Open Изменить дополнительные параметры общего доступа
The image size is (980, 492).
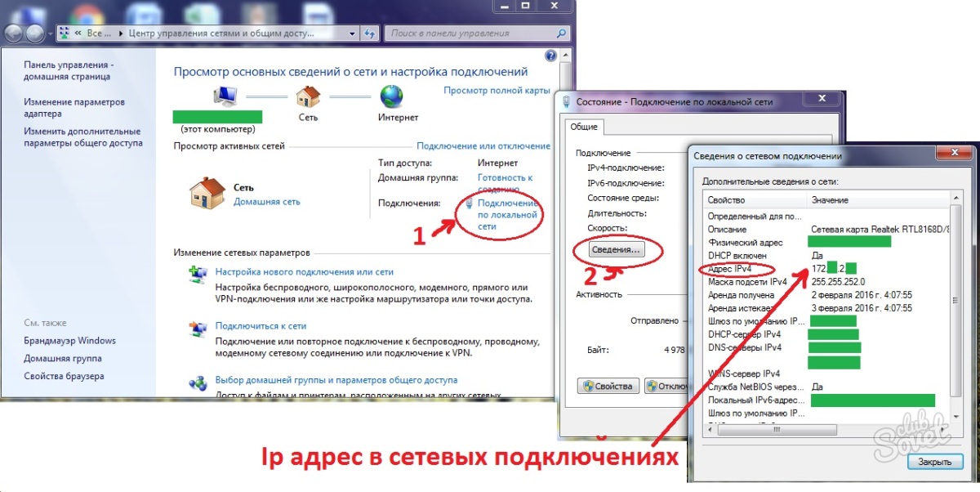(82, 137)
